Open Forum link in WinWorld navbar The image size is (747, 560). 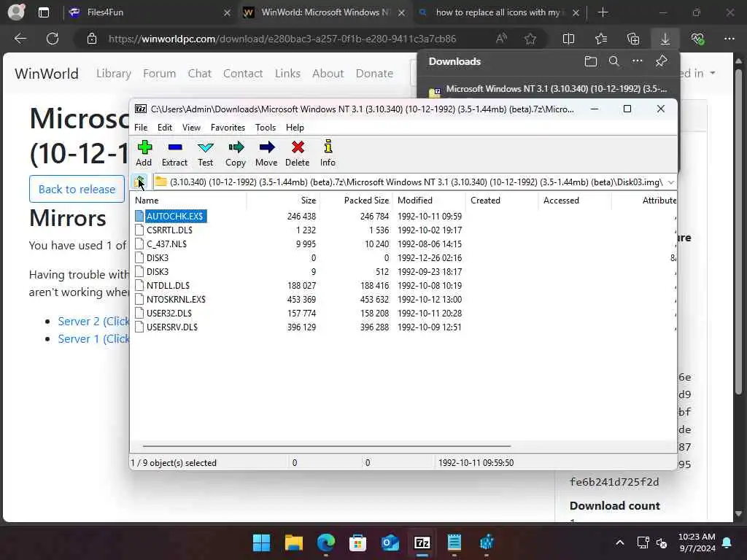pos(160,74)
